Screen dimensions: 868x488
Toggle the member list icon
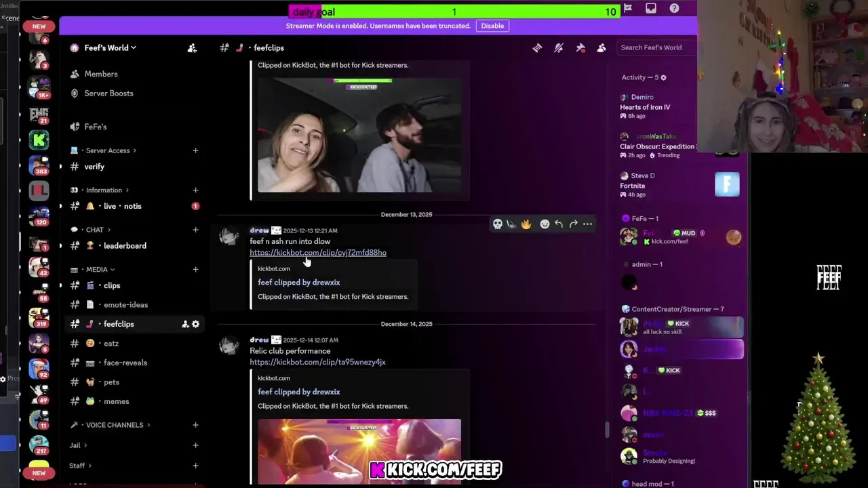tap(601, 47)
